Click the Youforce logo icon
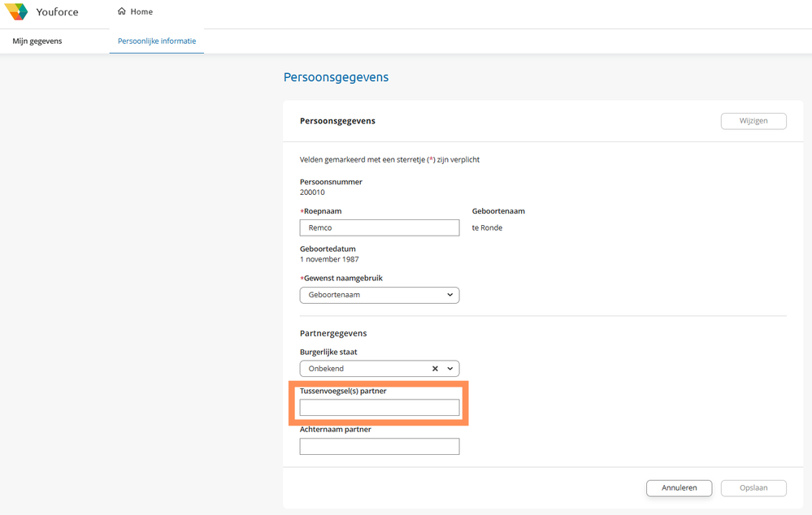This screenshot has height=515, width=812. coord(16,12)
